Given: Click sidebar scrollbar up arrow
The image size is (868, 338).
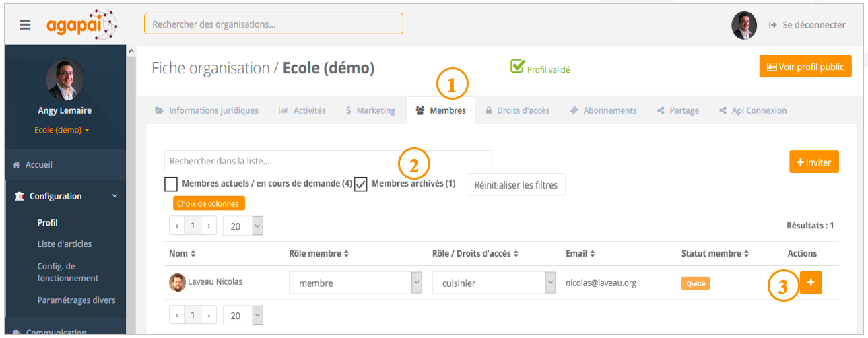Looking at the screenshot, I should [131, 51].
